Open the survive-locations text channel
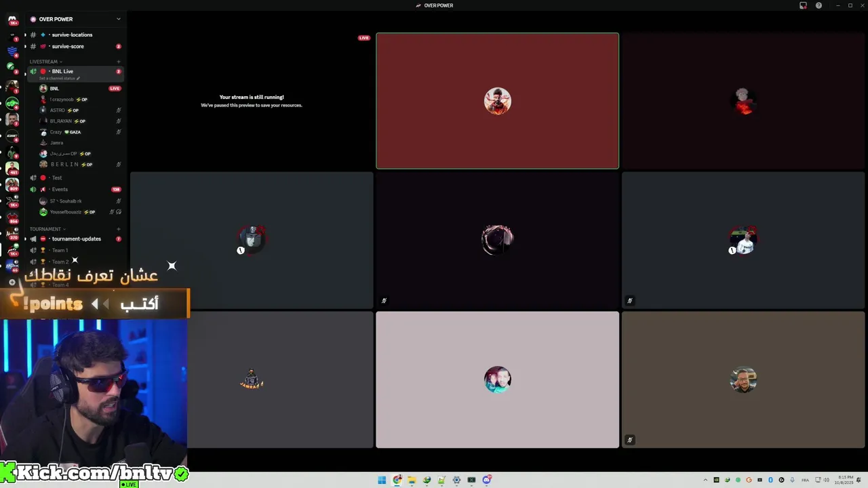Image resolution: width=868 pixels, height=488 pixels. click(75, 35)
